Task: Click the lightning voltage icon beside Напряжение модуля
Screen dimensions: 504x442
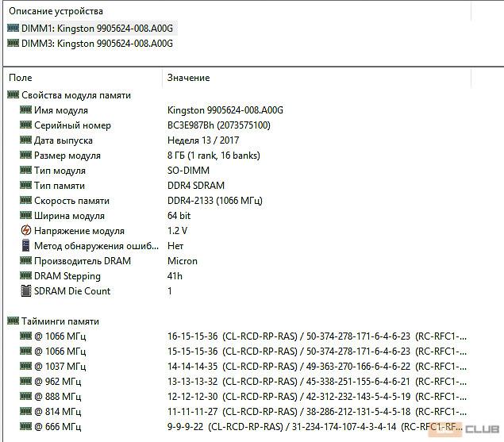Action: pos(26,230)
